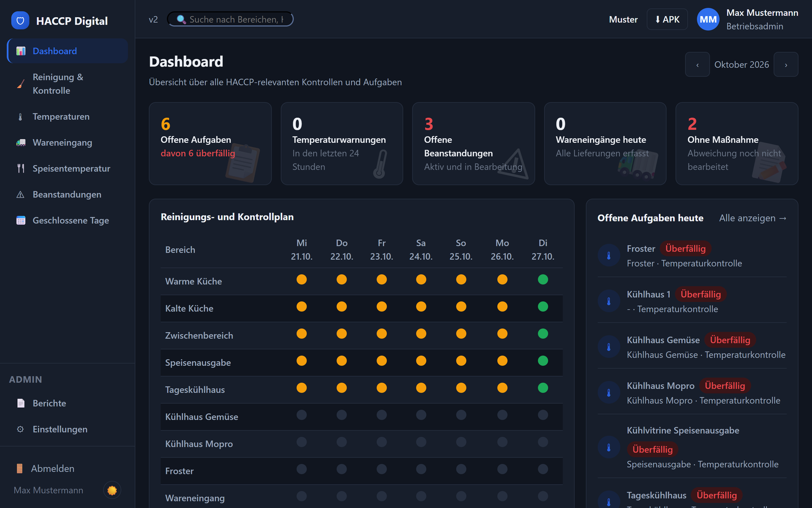Open the Offene Aufgaben summary card
Image resolution: width=812 pixels, height=508 pixels.
[210, 144]
